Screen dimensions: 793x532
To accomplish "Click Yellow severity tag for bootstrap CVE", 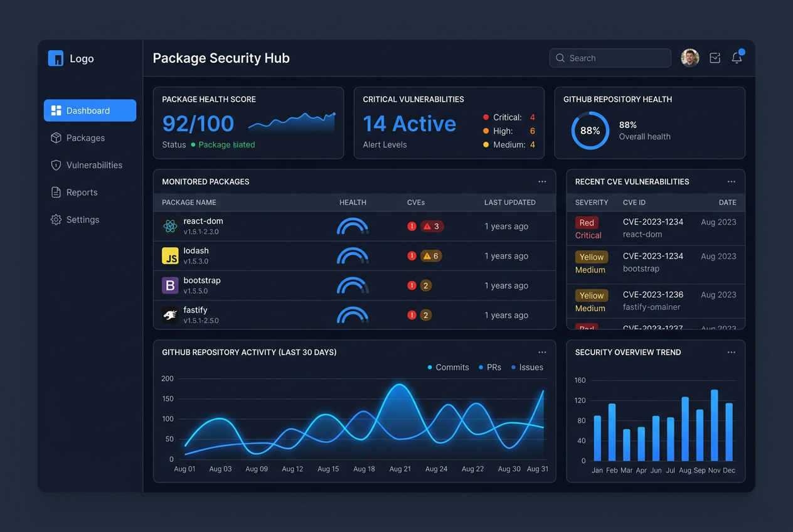I will pyautogui.click(x=592, y=257).
